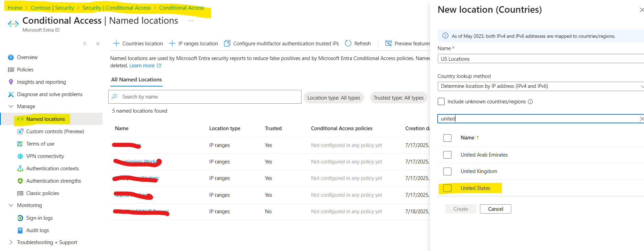Select the All Named Locations tab

(x=137, y=80)
